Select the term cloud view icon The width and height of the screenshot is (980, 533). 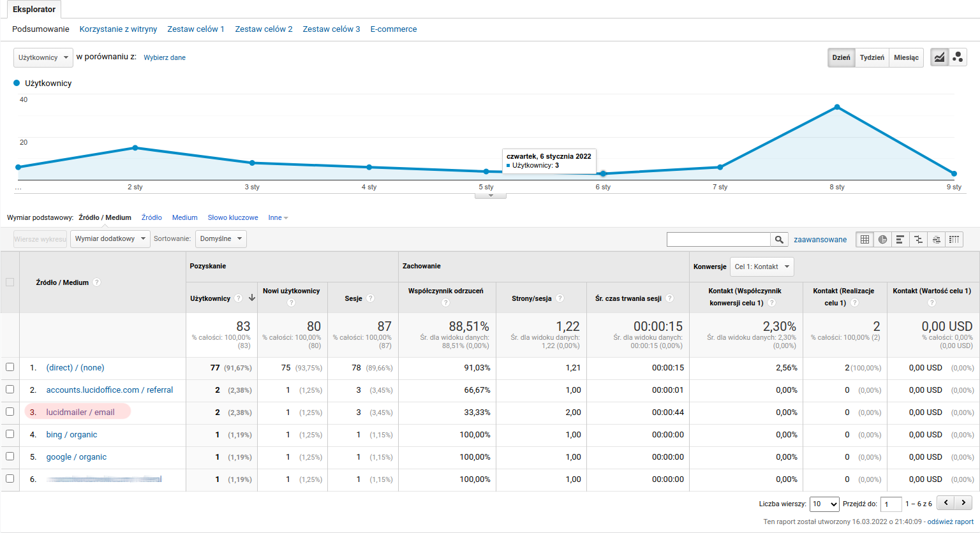click(936, 240)
